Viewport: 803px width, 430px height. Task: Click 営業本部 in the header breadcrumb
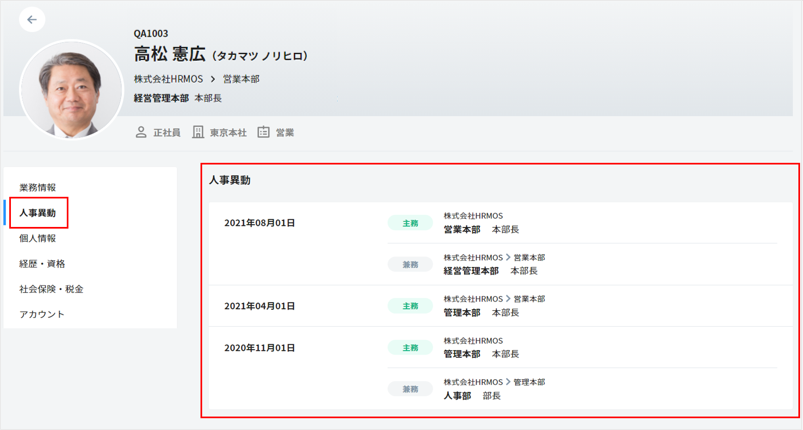point(241,79)
